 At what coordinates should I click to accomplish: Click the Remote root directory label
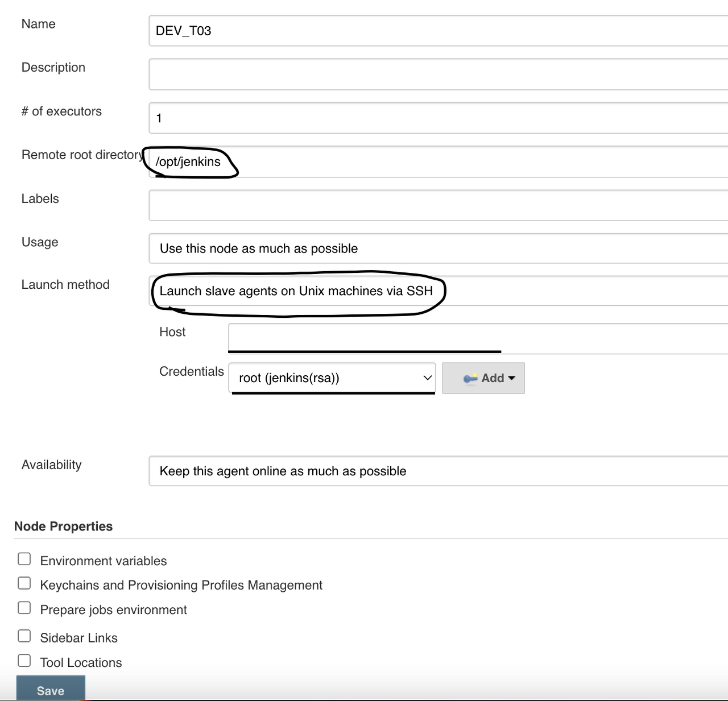83,155
